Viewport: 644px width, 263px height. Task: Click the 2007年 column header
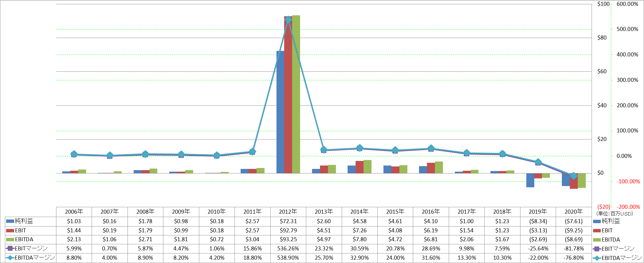pos(110,212)
